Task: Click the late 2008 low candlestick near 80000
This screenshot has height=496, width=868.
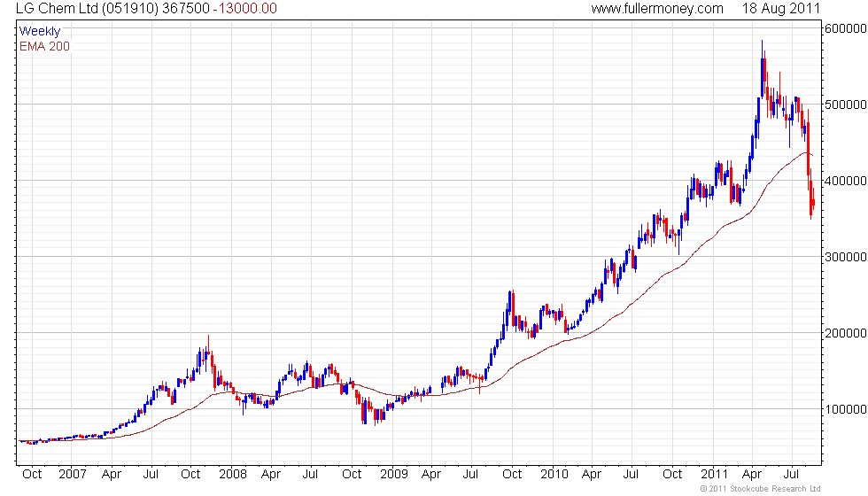Action: coord(376,416)
